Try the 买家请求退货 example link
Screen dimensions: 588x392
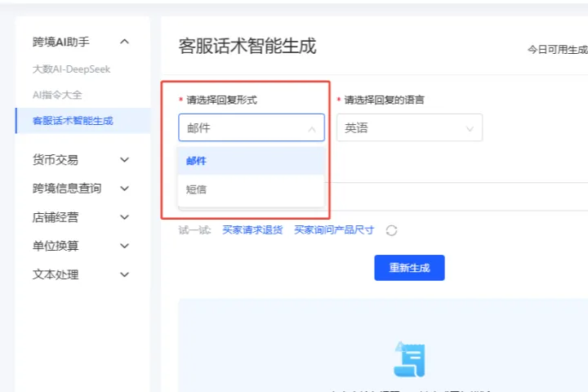click(x=252, y=230)
